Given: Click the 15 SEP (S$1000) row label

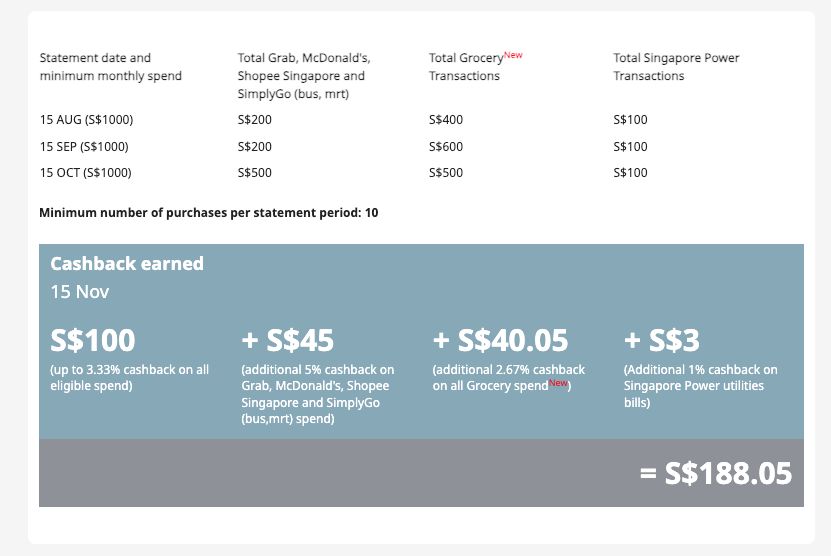Looking at the screenshot, I should [84, 146].
